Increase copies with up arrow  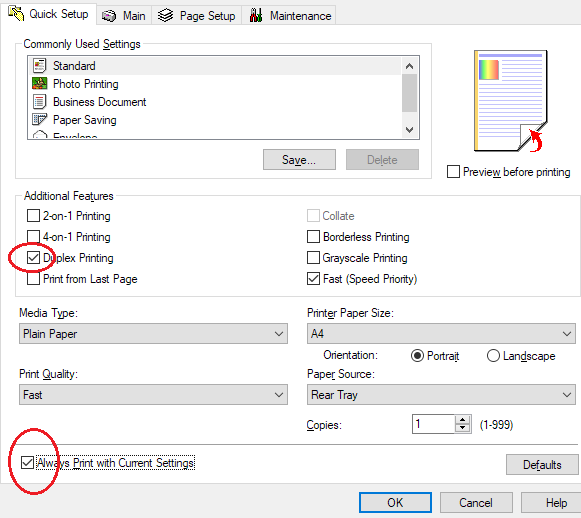pyautogui.click(x=462, y=420)
